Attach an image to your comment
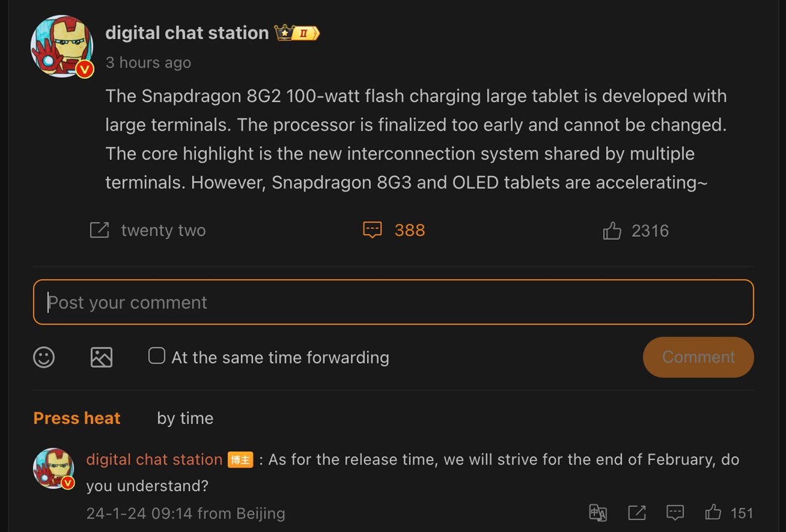786x532 pixels. [x=101, y=357]
